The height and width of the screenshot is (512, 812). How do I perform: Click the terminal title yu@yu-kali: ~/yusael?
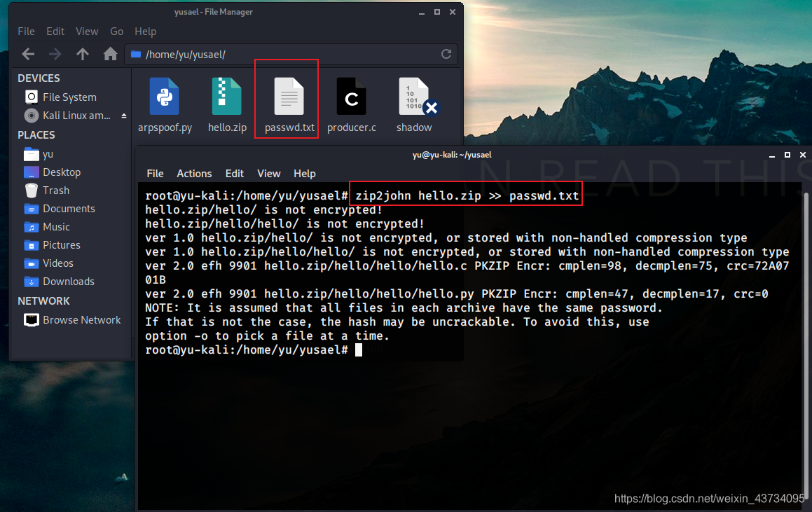coord(452,155)
